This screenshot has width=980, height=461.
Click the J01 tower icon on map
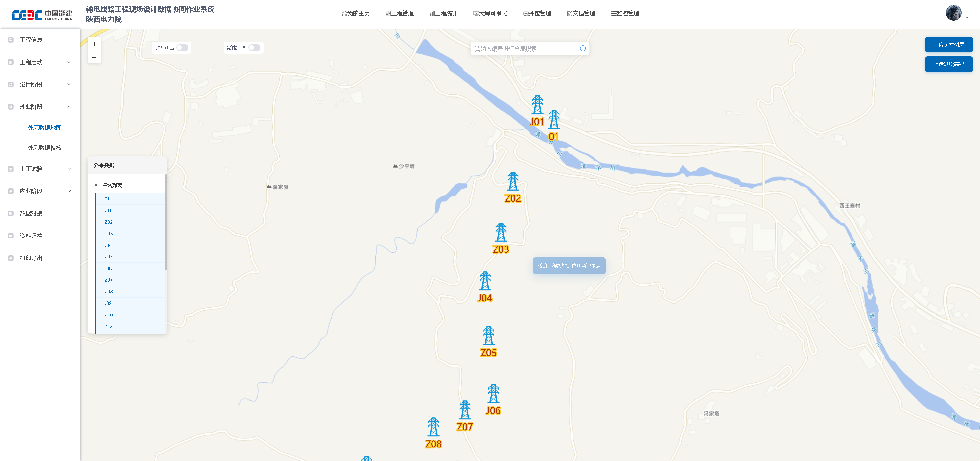[x=537, y=105]
